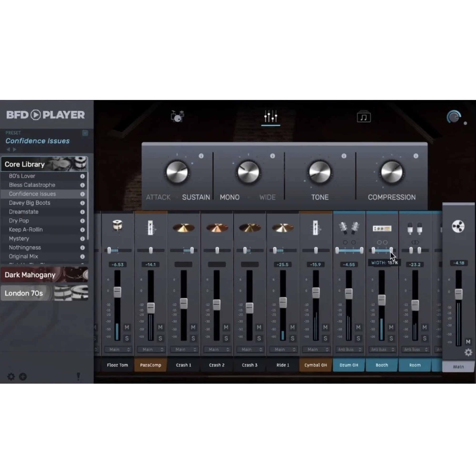The height and width of the screenshot is (476, 476).
Task: Open the Main output selector under Crash 1
Action: [184, 350]
